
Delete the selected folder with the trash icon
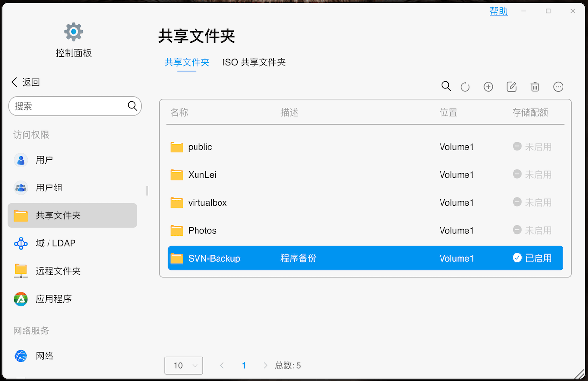pos(535,86)
